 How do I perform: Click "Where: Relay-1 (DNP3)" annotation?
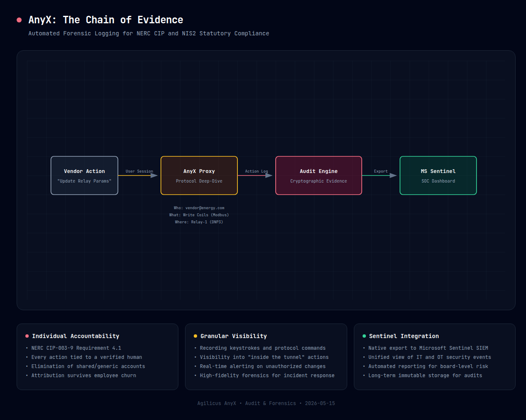(x=199, y=222)
